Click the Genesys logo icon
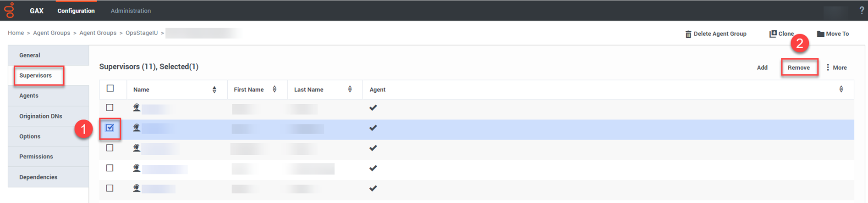 coord(9,10)
